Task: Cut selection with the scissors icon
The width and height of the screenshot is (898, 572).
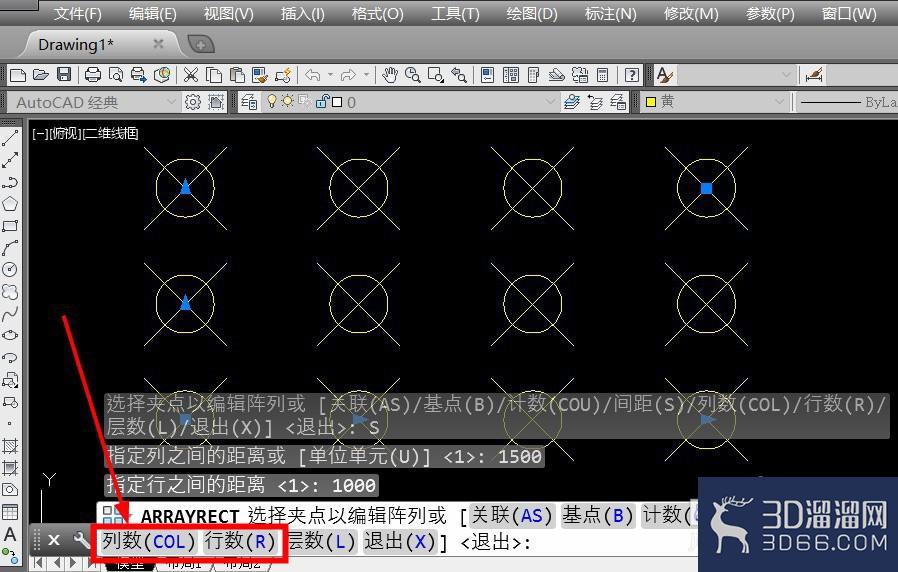Action: point(191,75)
